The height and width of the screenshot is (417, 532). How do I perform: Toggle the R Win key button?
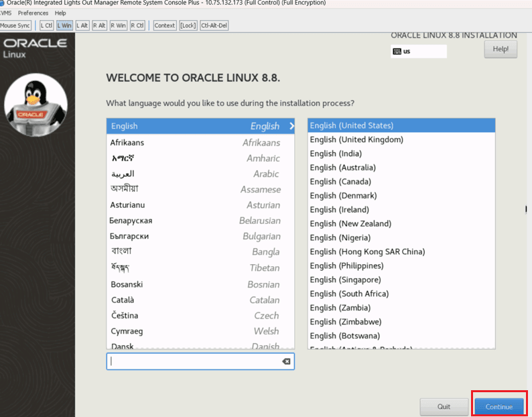coord(119,25)
